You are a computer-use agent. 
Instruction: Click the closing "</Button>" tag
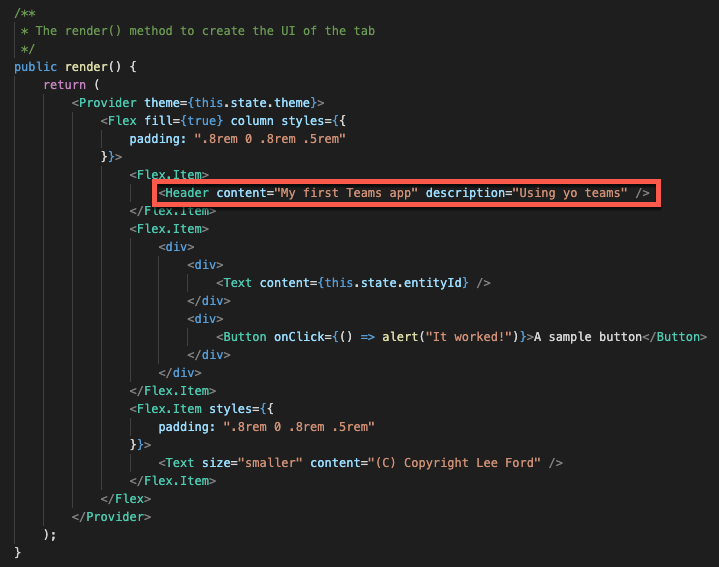[x=675, y=337]
